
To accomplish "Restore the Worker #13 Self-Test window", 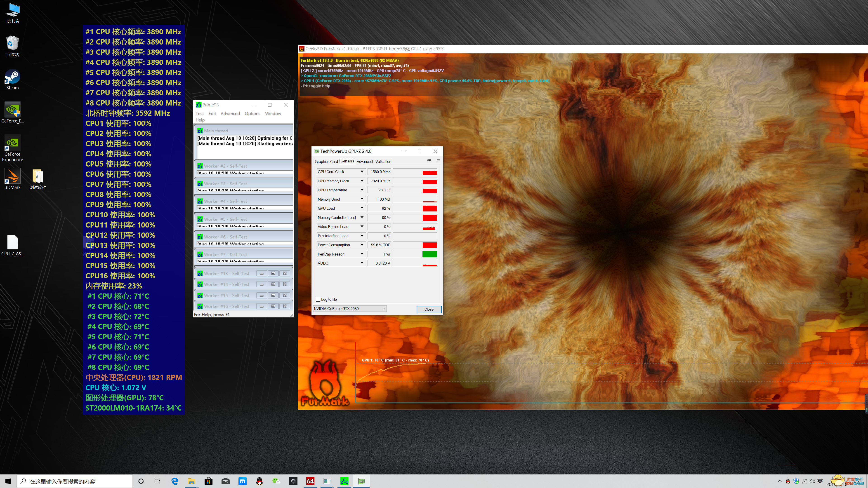I will pyautogui.click(x=273, y=273).
